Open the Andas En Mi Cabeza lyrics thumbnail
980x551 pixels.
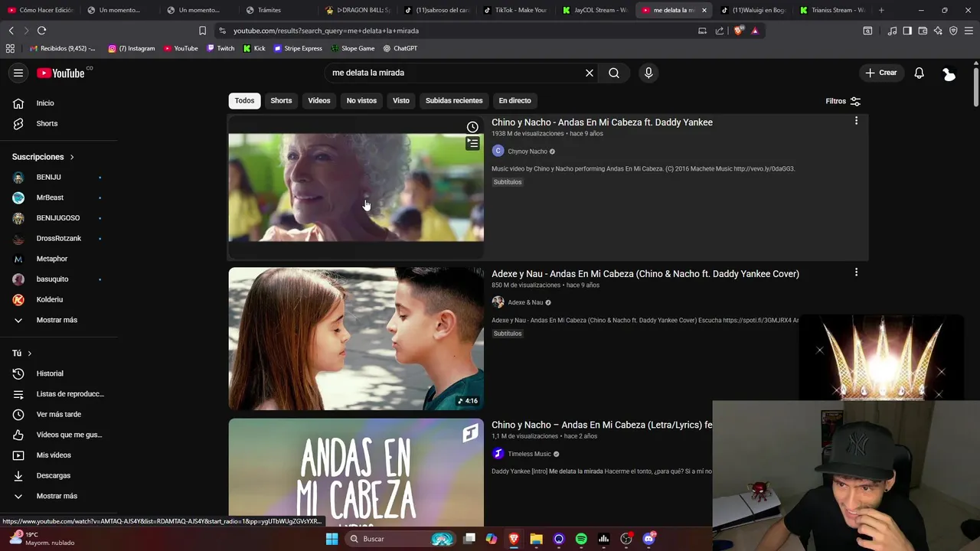click(356, 472)
